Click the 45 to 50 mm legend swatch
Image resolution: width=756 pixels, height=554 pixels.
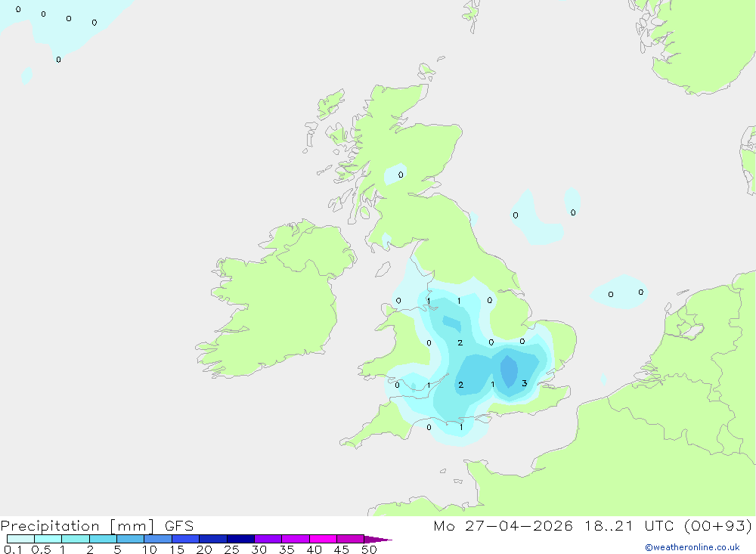351,539
